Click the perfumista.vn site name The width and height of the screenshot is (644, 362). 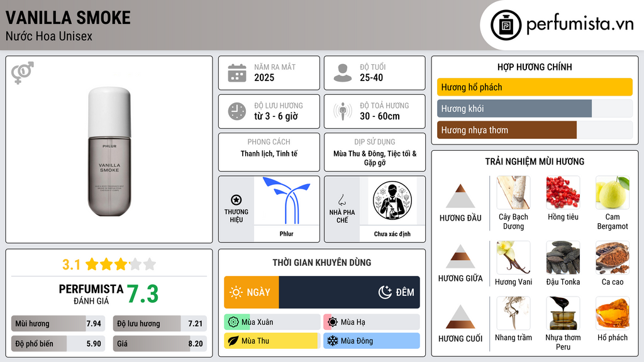(x=580, y=25)
